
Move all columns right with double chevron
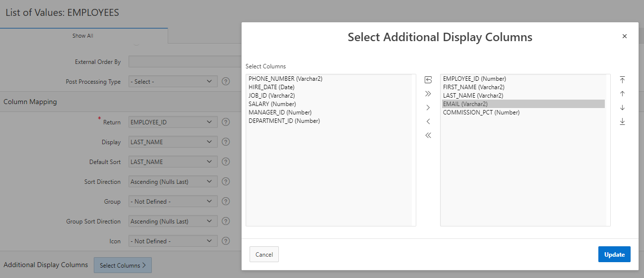[x=428, y=94]
